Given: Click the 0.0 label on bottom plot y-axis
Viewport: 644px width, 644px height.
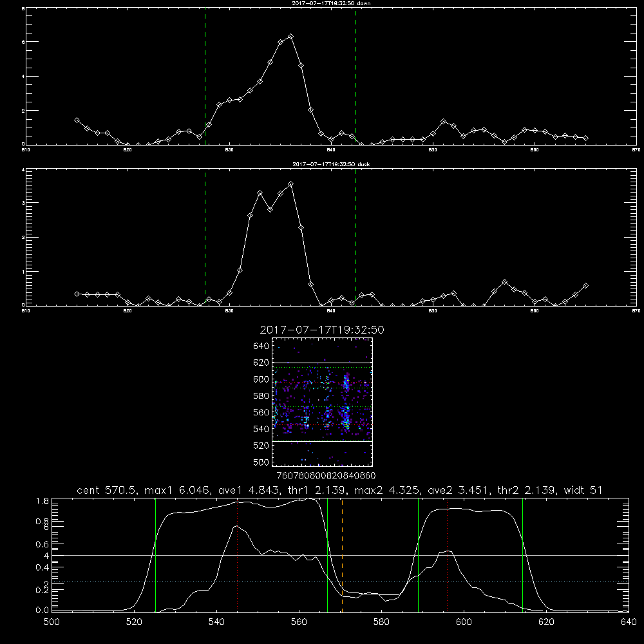Looking at the screenshot, I should coord(43,611).
